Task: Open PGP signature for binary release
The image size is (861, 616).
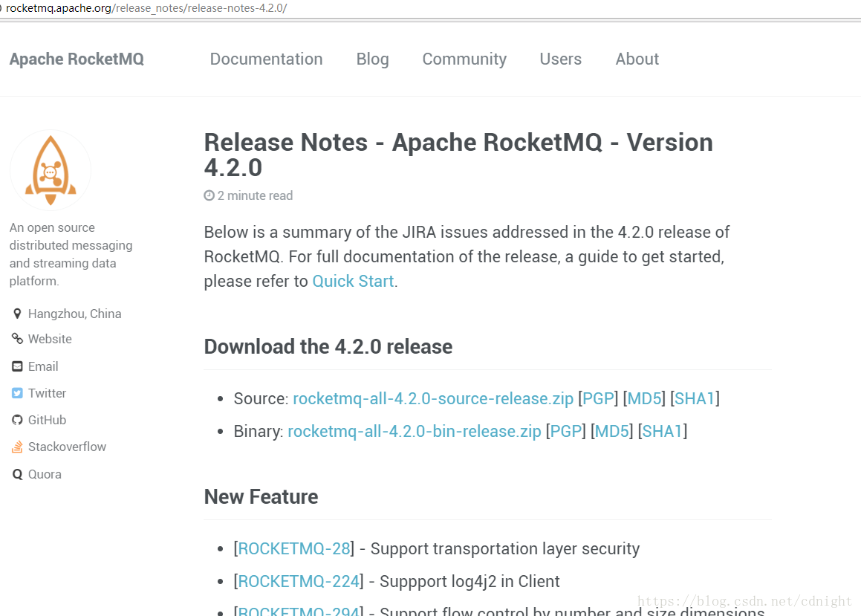Action: tap(565, 432)
